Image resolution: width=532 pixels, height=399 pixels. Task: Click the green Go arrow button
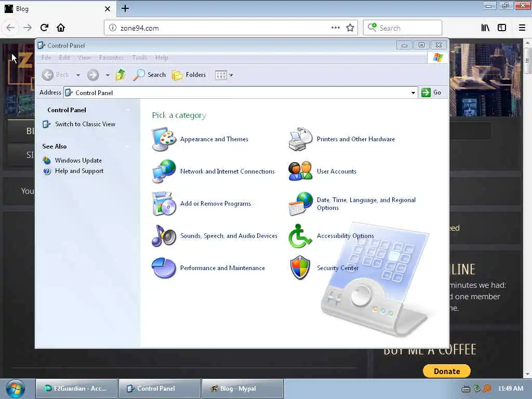(x=426, y=92)
